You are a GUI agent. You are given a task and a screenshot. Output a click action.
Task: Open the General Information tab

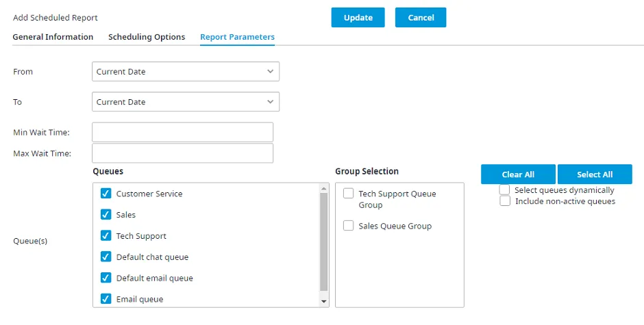[x=53, y=37]
